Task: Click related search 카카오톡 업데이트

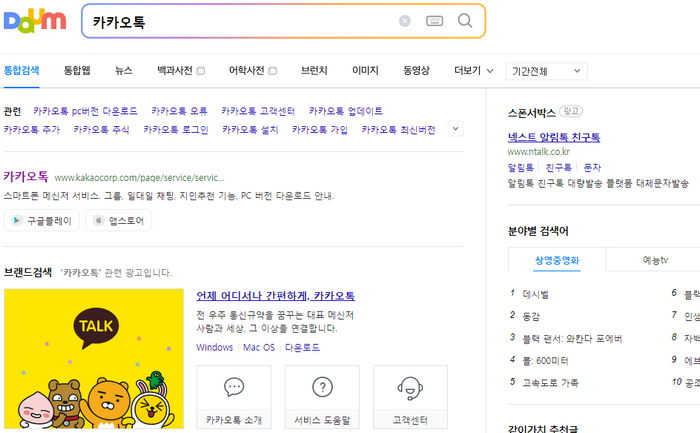Action: 346,111
